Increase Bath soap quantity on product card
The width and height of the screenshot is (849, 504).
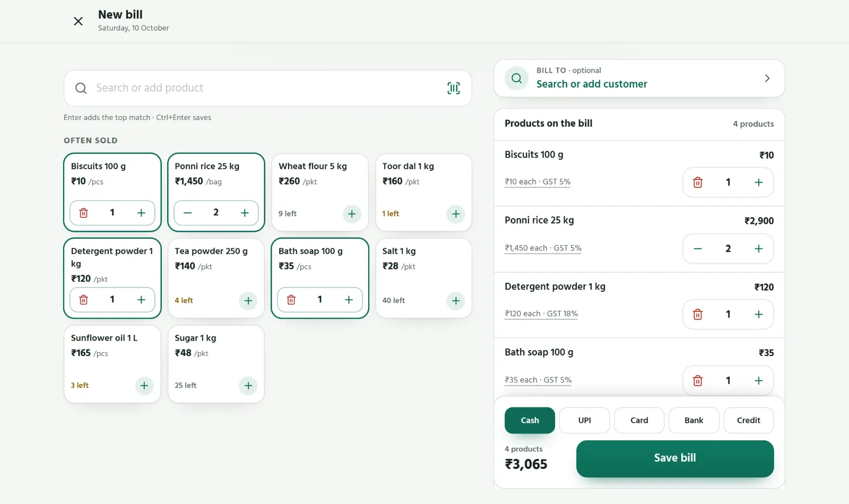point(349,300)
